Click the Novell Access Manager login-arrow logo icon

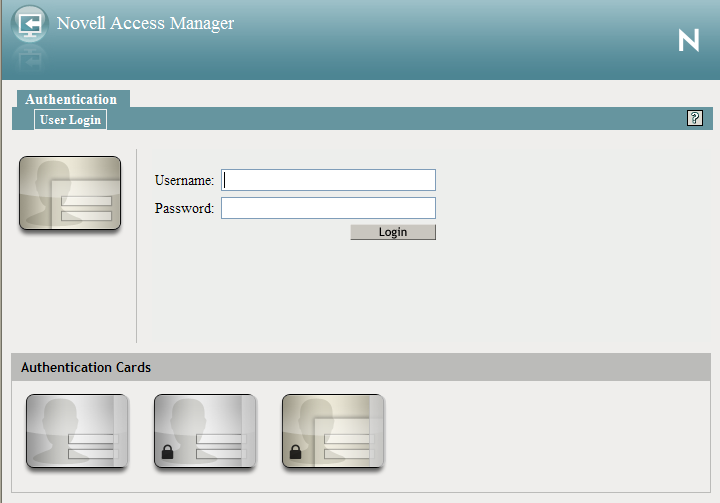point(30,24)
